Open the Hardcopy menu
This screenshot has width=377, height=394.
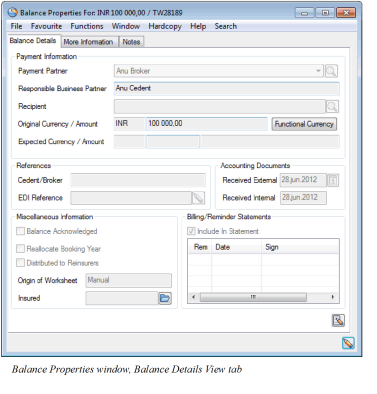point(165,26)
